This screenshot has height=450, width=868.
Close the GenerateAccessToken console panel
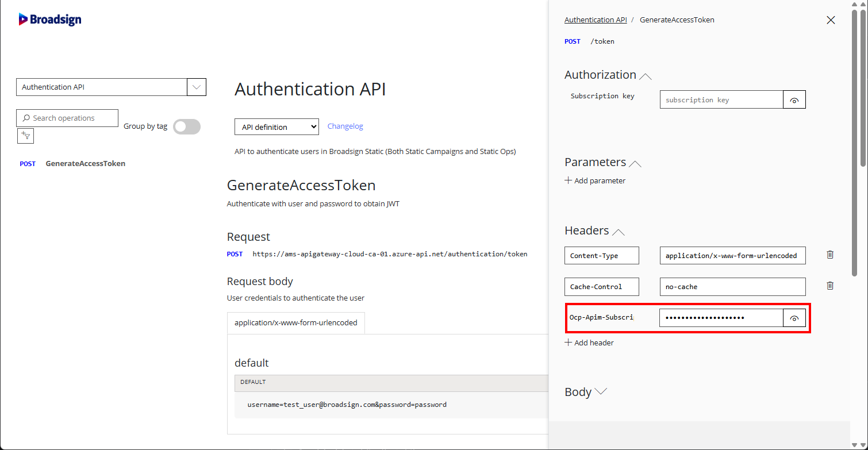831,20
